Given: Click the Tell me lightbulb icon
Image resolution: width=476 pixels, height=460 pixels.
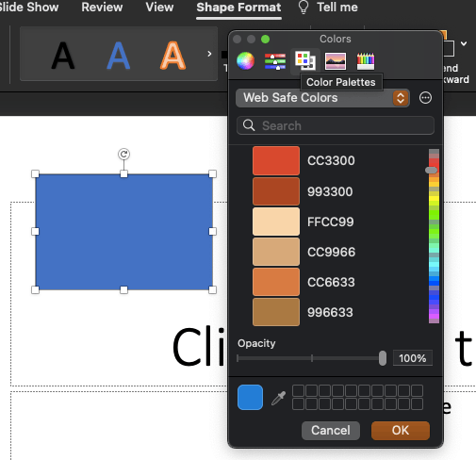Looking at the screenshot, I should (x=304, y=8).
